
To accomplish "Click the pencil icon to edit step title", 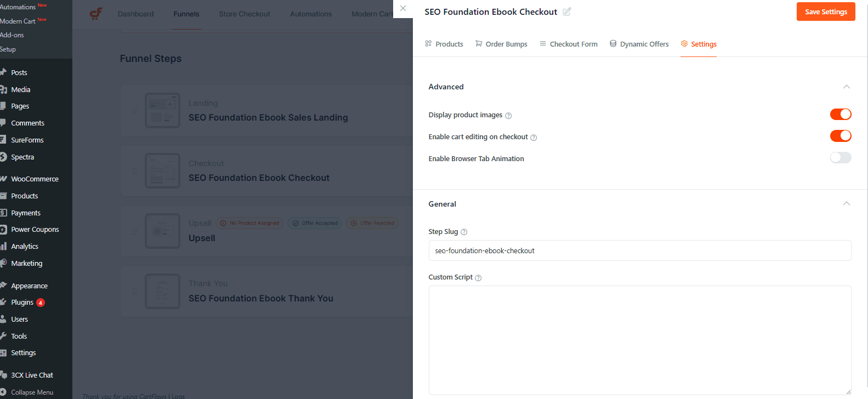I will (x=567, y=12).
